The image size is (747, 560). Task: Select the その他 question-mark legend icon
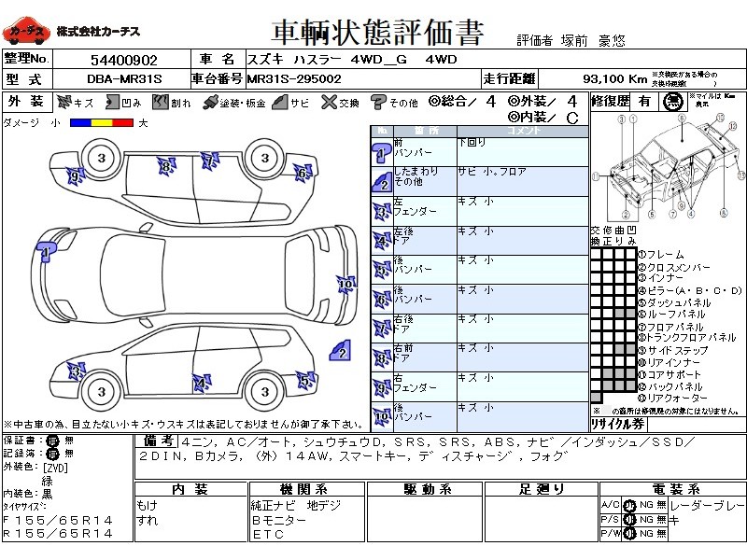pyautogui.click(x=378, y=102)
